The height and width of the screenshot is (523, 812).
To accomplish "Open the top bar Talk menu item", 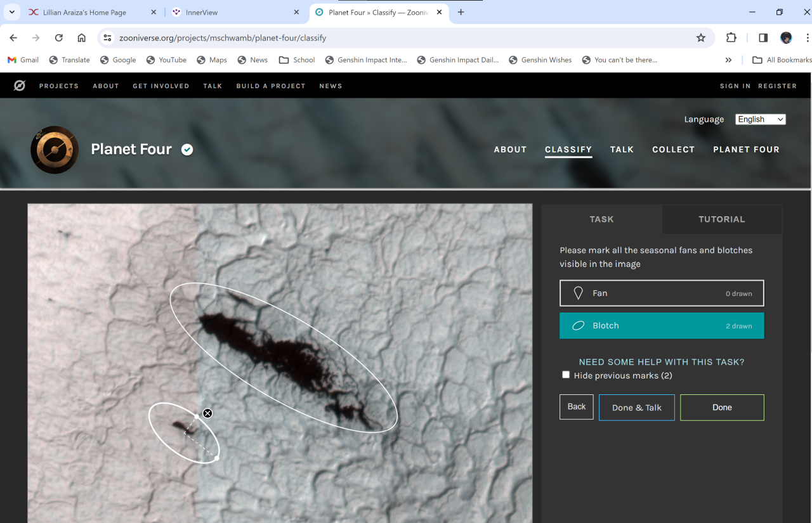I will pyautogui.click(x=213, y=86).
